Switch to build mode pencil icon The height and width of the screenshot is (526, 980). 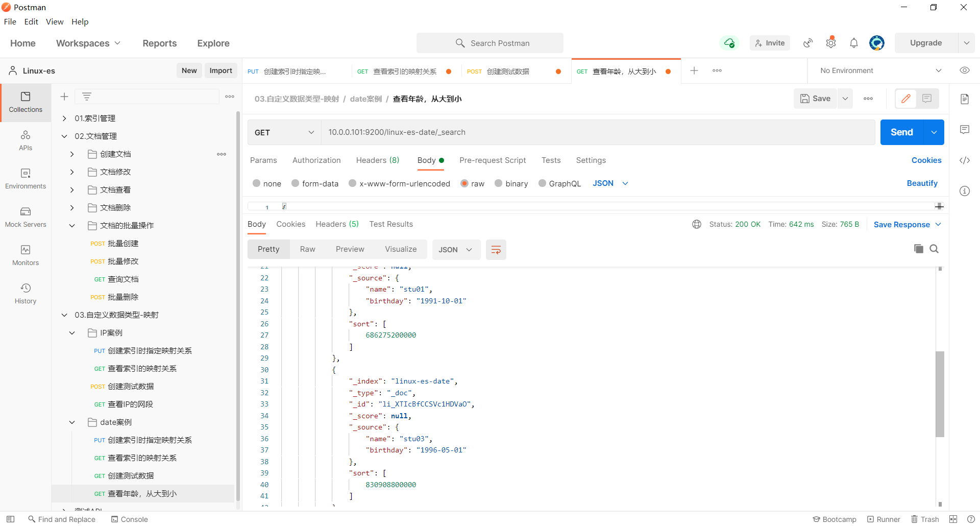click(x=906, y=99)
